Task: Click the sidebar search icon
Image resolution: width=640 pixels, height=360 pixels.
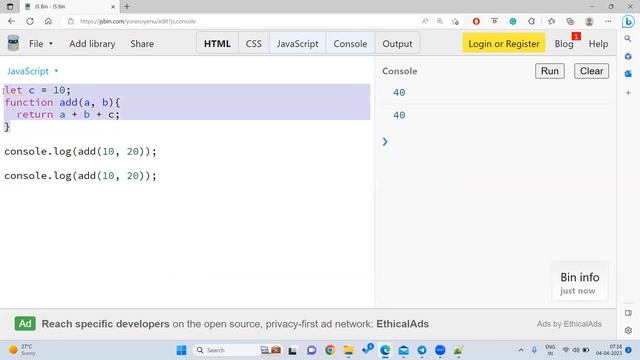Action: point(628,39)
